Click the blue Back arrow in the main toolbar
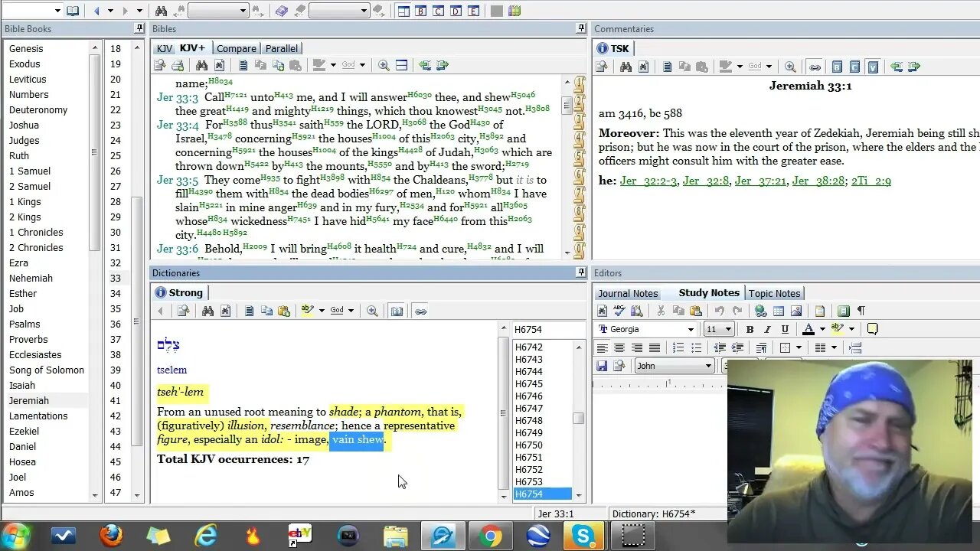This screenshot has height=551, width=980. 96,11
